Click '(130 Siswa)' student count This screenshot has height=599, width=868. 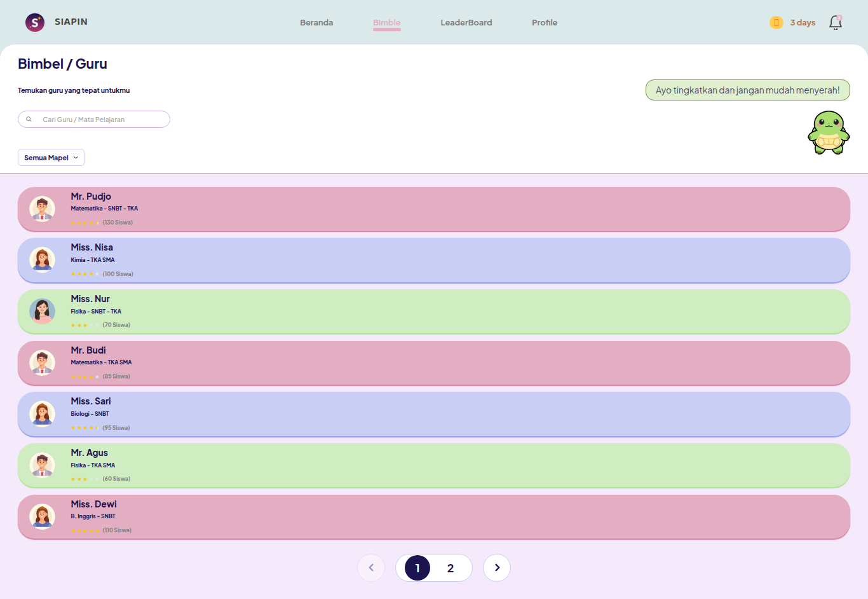118,223
